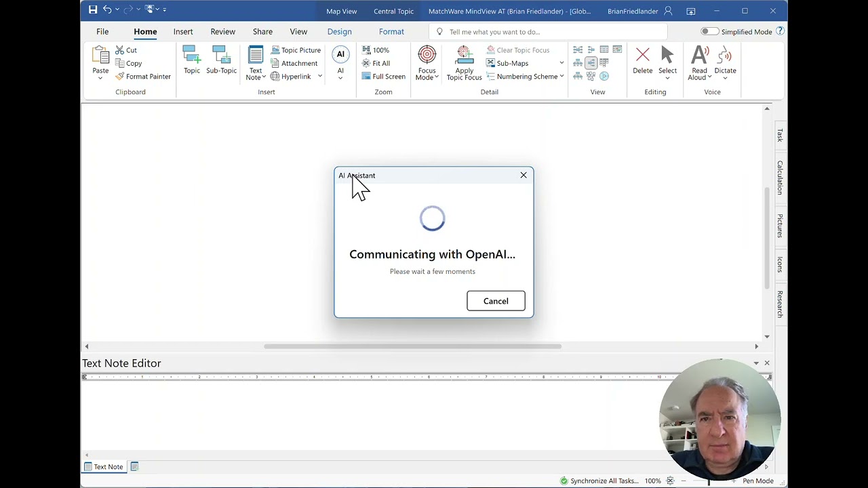Viewport: 868px width, 488px height.
Task: Click the circular play icon in View group
Action: [x=604, y=76]
